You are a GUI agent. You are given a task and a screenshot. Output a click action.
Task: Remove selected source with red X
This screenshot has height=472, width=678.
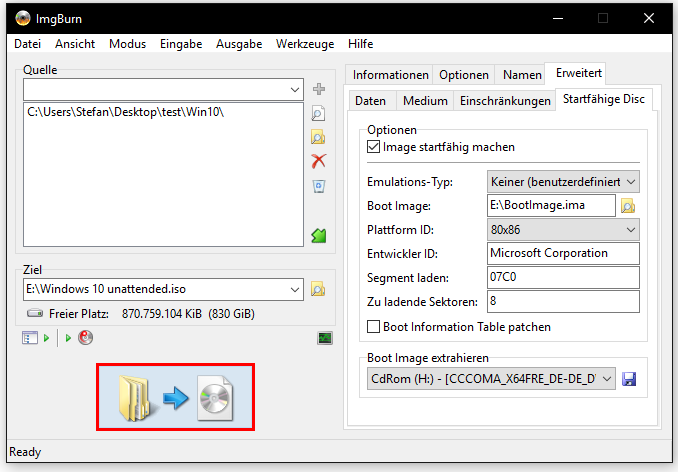(319, 161)
